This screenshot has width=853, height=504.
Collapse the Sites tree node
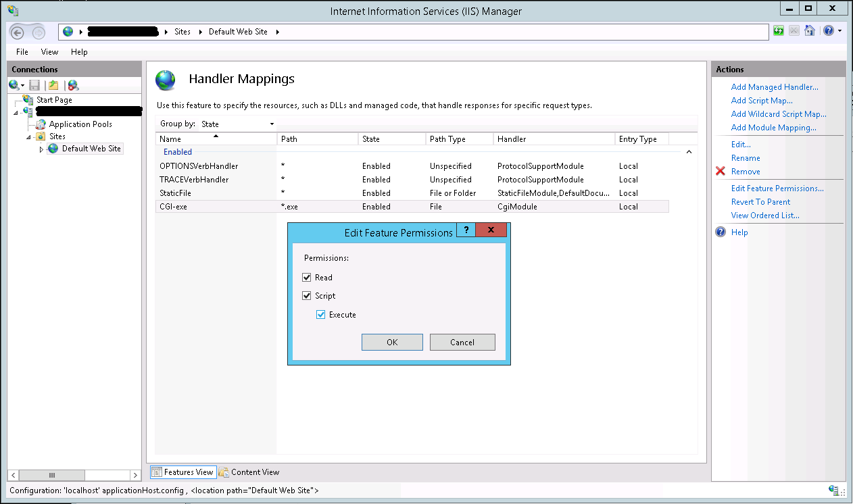point(29,136)
